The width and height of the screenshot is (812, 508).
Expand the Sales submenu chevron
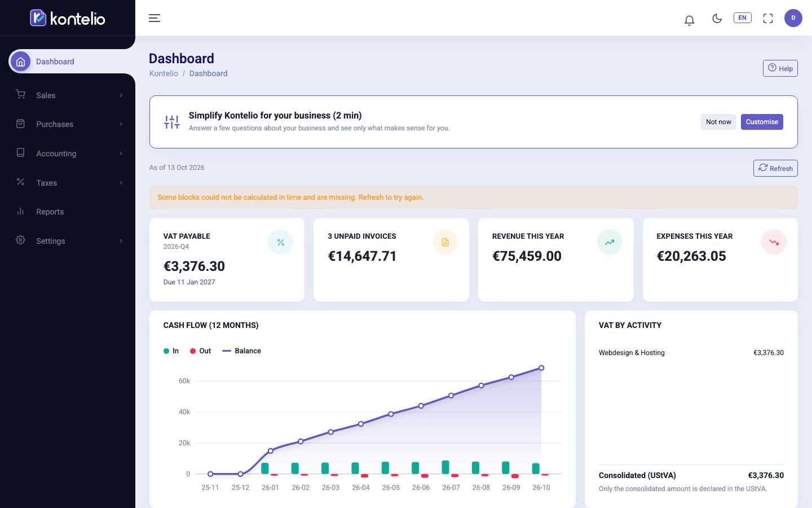(x=121, y=95)
